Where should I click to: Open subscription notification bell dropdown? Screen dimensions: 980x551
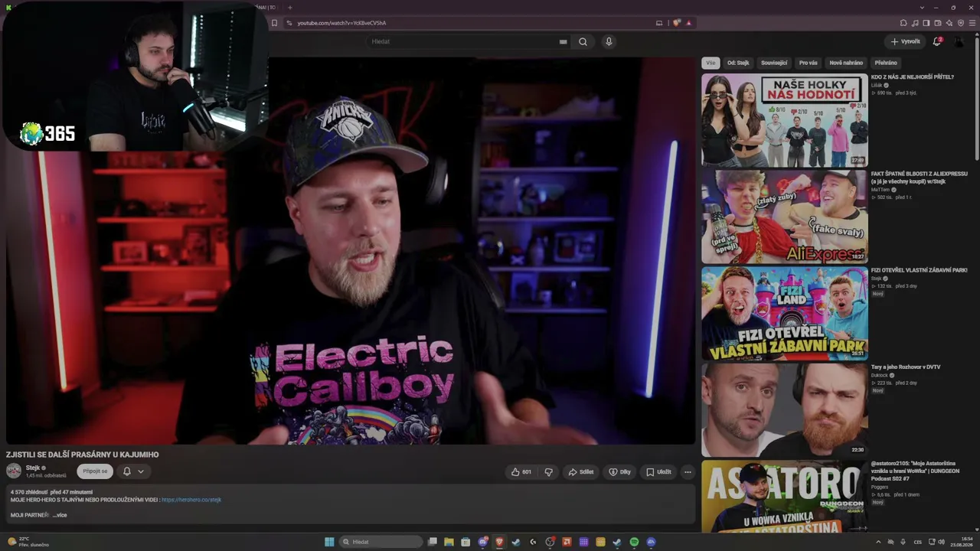133,471
